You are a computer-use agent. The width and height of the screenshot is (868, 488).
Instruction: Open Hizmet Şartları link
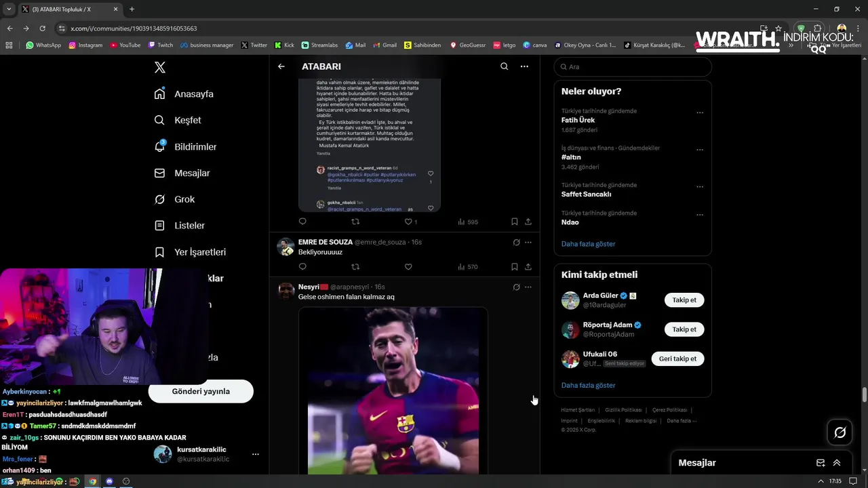coord(578,410)
